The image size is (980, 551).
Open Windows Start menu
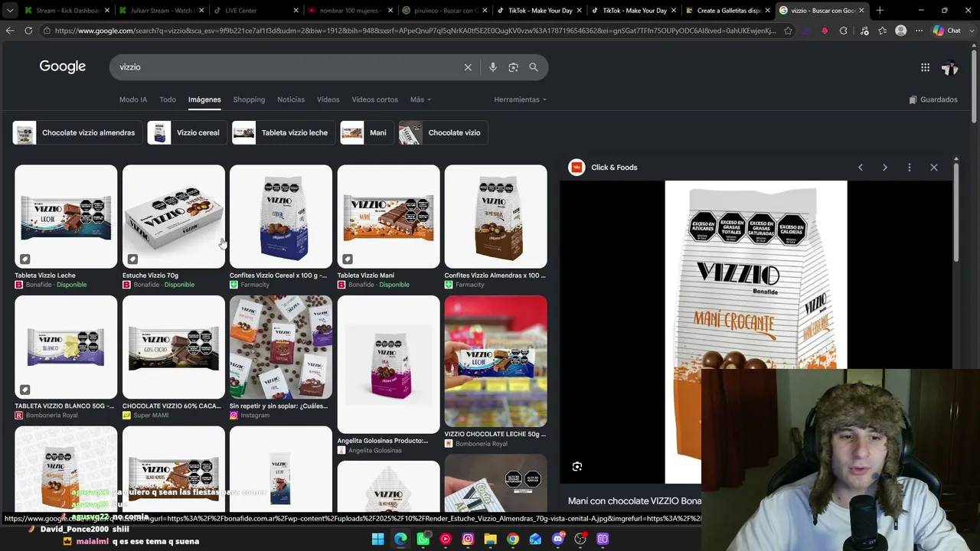(x=377, y=540)
